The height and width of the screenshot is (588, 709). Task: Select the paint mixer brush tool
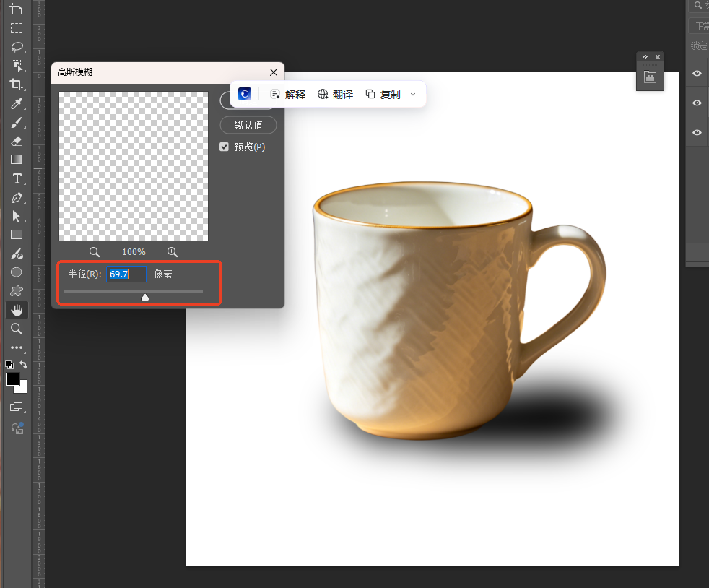point(17,254)
